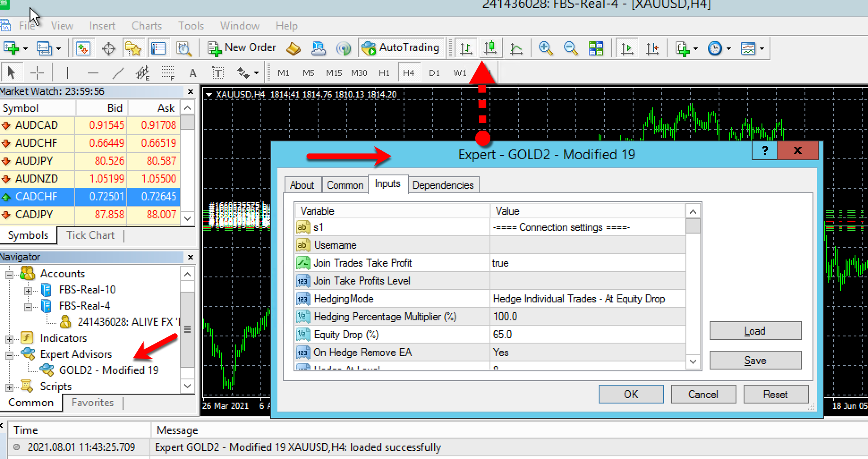
Task: Toggle the Data Window crosshair icon
Action: [x=109, y=48]
